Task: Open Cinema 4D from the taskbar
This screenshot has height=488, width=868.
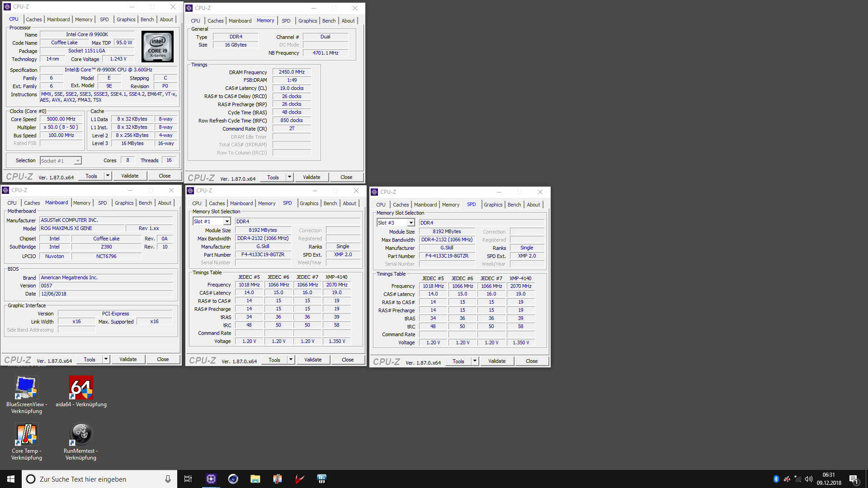Action: (233, 479)
